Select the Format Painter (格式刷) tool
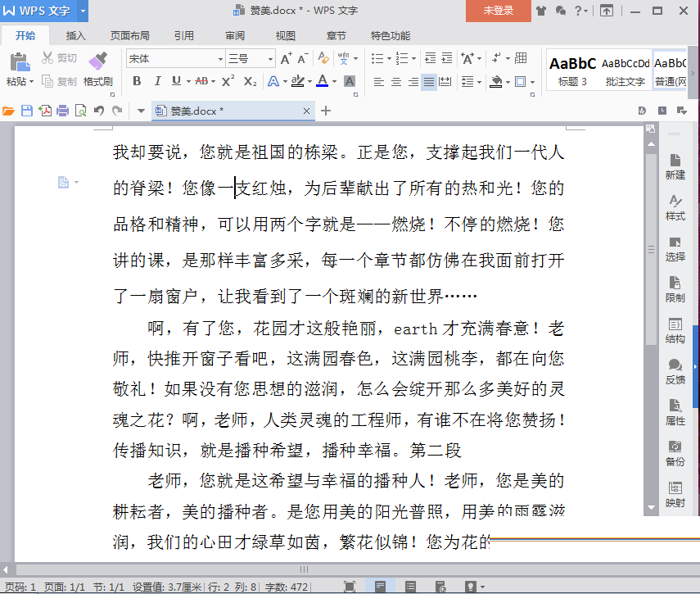Viewport: 700px width, 594px height. click(x=97, y=69)
